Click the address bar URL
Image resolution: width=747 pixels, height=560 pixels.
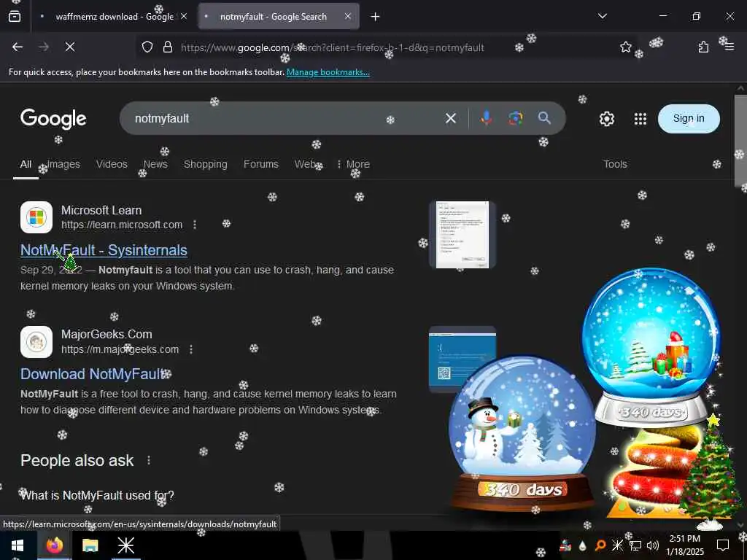332,47
